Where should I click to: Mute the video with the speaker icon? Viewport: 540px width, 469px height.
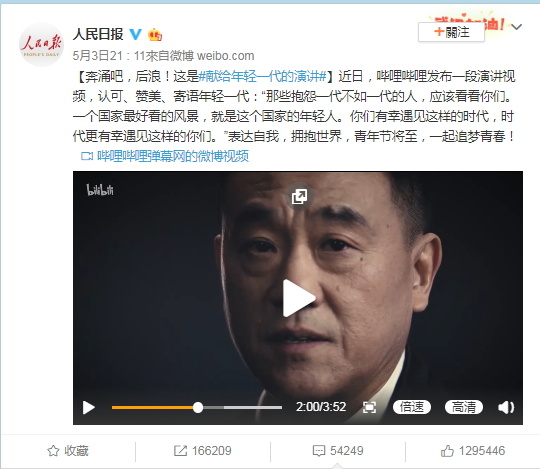(x=506, y=407)
